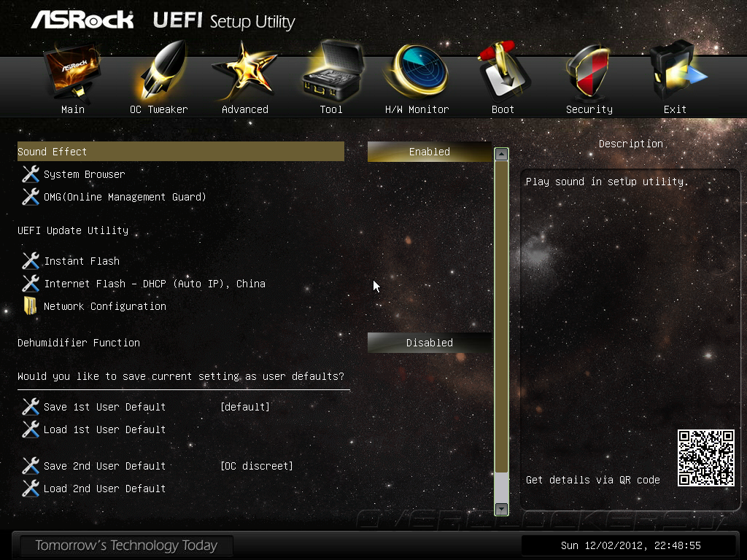Open the Sound Effect Enabled dropdown
The height and width of the screenshot is (560, 747).
point(429,152)
